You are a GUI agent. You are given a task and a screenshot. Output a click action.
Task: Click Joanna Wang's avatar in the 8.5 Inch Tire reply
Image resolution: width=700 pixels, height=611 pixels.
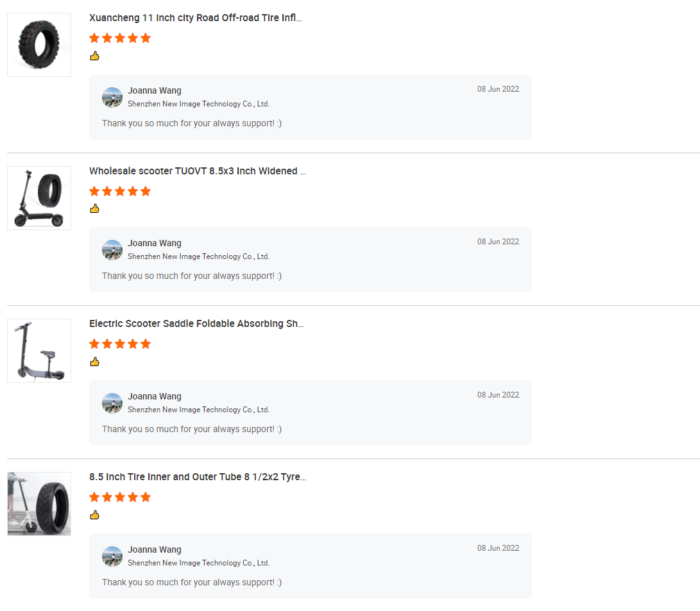[112, 557]
